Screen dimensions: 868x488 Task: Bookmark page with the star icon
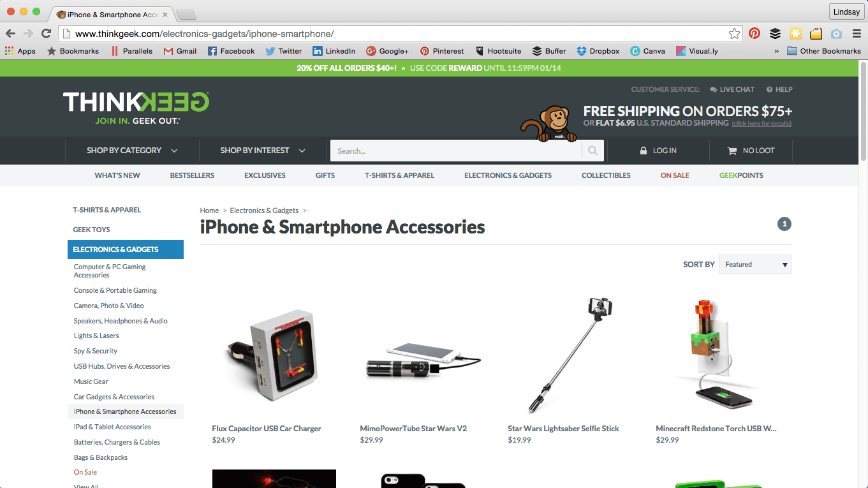pyautogui.click(x=735, y=34)
